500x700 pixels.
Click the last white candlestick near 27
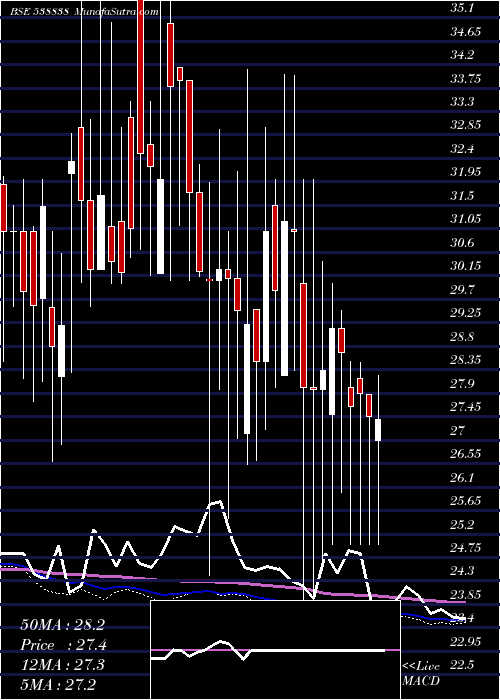click(x=378, y=430)
